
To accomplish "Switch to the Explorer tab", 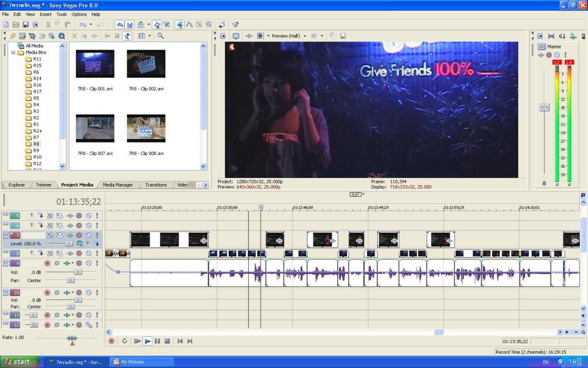I will [16, 185].
